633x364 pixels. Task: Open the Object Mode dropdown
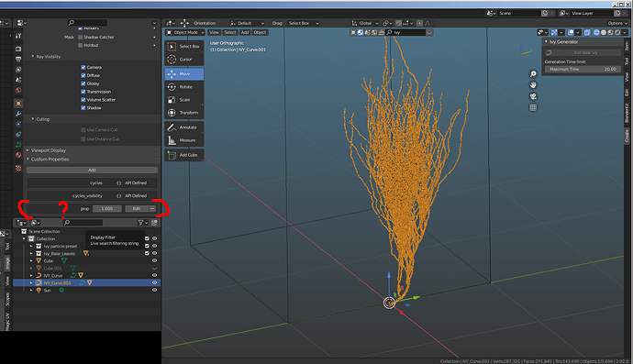pyautogui.click(x=185, y=32)
